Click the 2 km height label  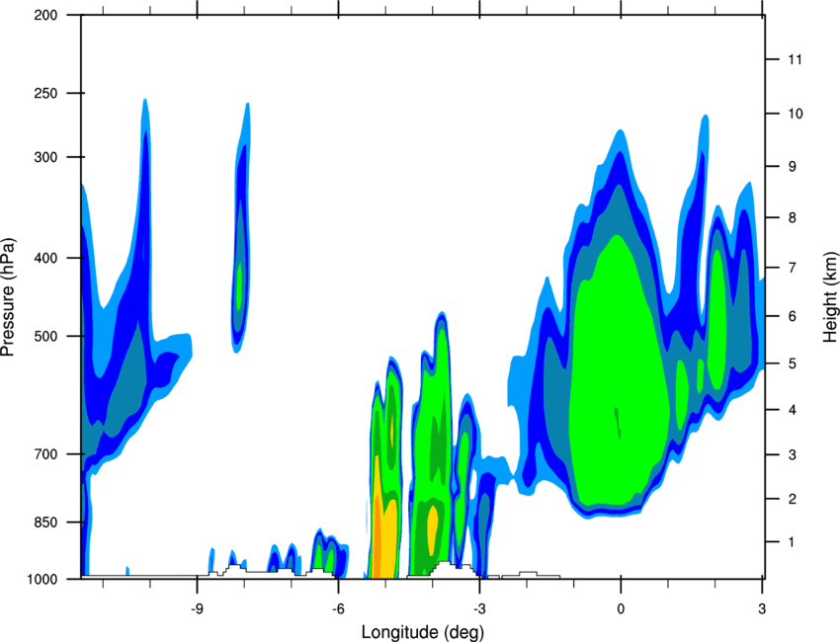[x=793, y=499]
